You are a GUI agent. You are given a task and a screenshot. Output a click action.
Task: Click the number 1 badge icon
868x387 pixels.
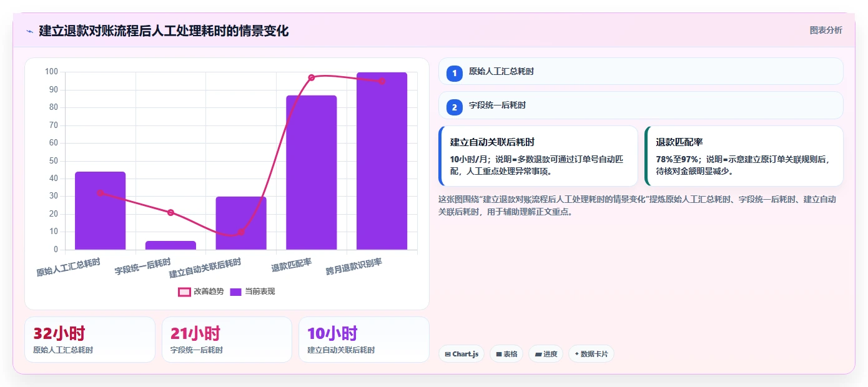[455, 73]
